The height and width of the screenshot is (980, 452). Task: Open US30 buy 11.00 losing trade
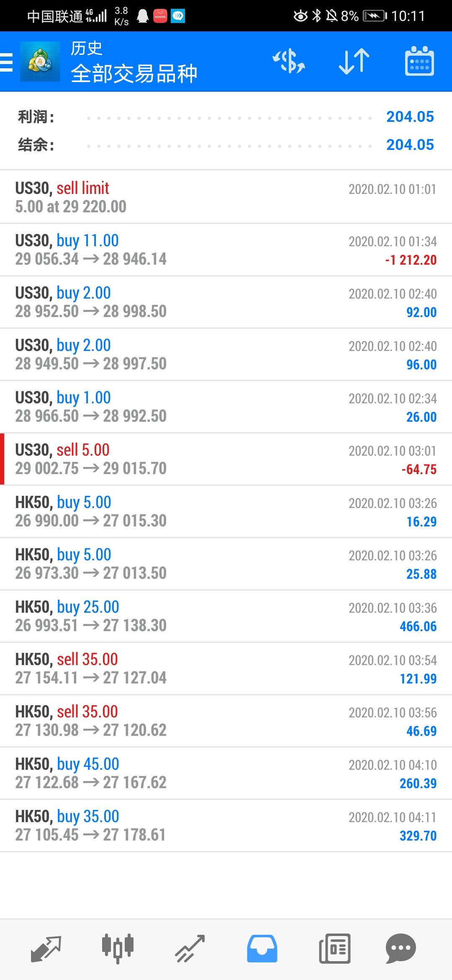click(226, 250)
